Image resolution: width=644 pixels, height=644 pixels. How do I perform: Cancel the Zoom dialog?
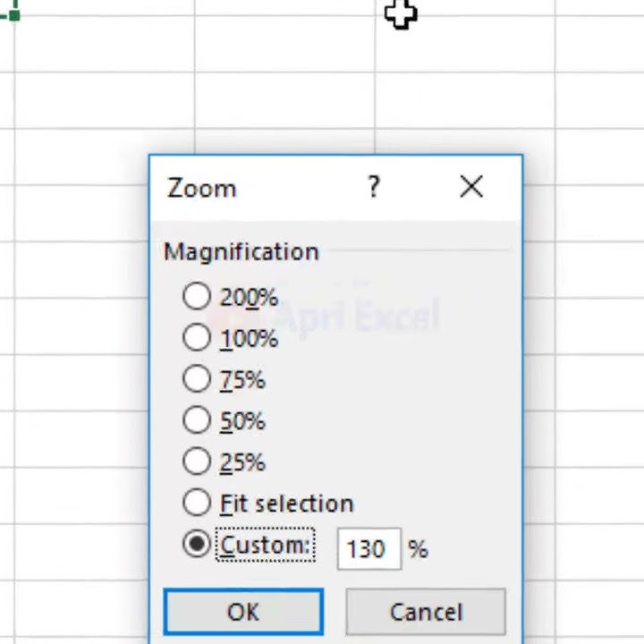426,612
